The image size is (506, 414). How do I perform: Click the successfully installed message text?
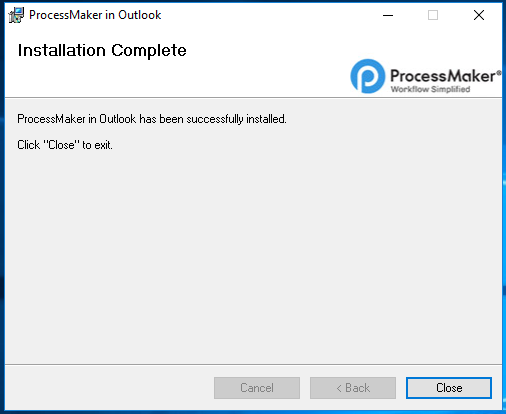(152, 119)
